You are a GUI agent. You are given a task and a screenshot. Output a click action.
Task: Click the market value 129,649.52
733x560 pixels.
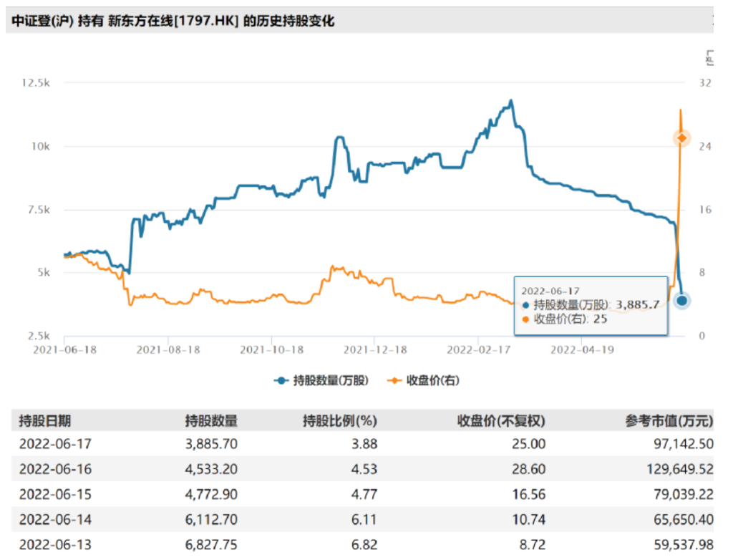[x=680, y=469]
